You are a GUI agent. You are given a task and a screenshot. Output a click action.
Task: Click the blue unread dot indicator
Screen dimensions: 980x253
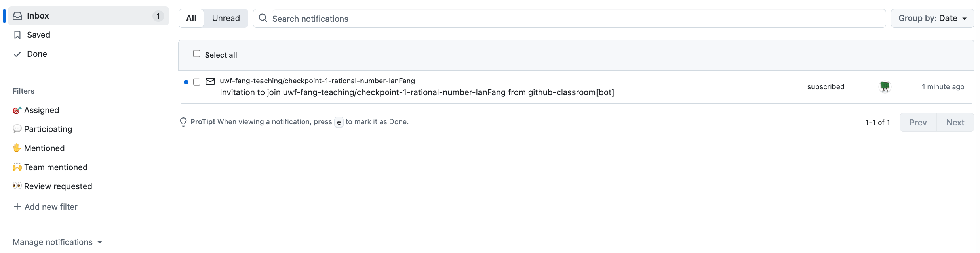point(186,82)
